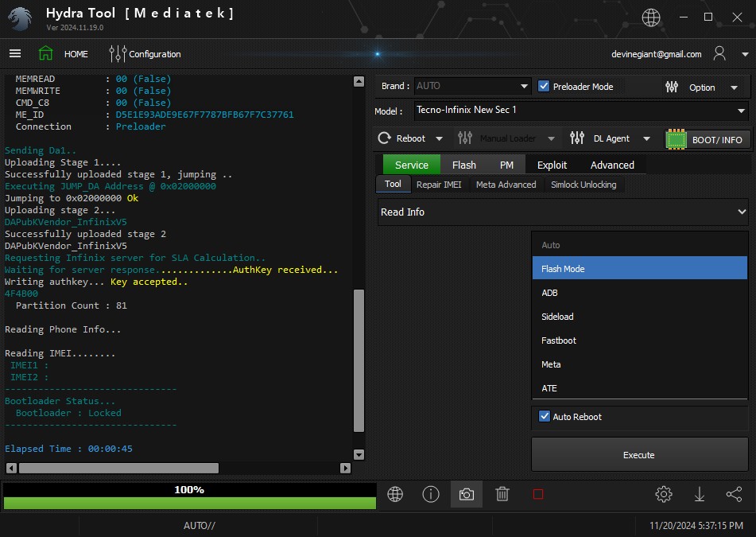Image resolution: width=756 pixels, height=537 pixels.
Task: Click the Manual Loader sliders icon
Action: [465, 138]
